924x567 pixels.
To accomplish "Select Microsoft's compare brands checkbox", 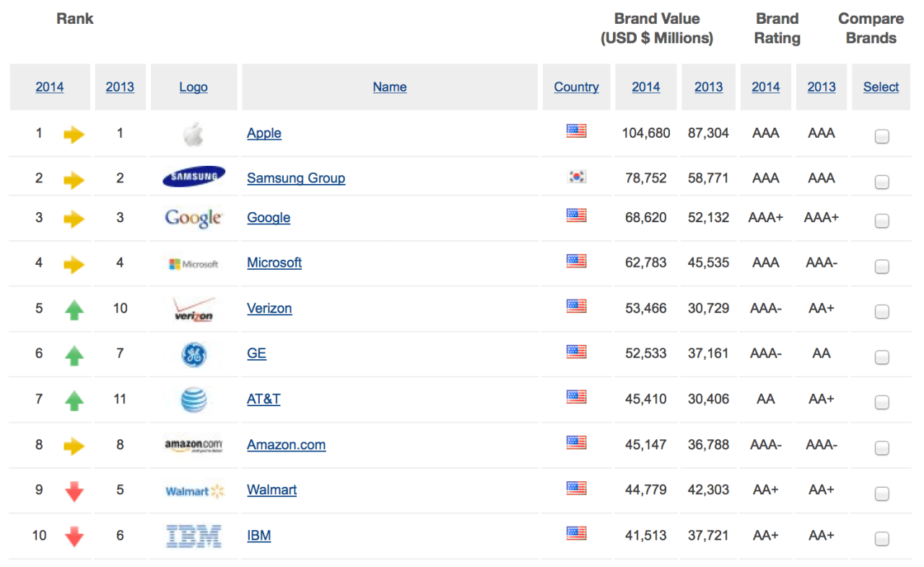I will click(x=881, y=266).
